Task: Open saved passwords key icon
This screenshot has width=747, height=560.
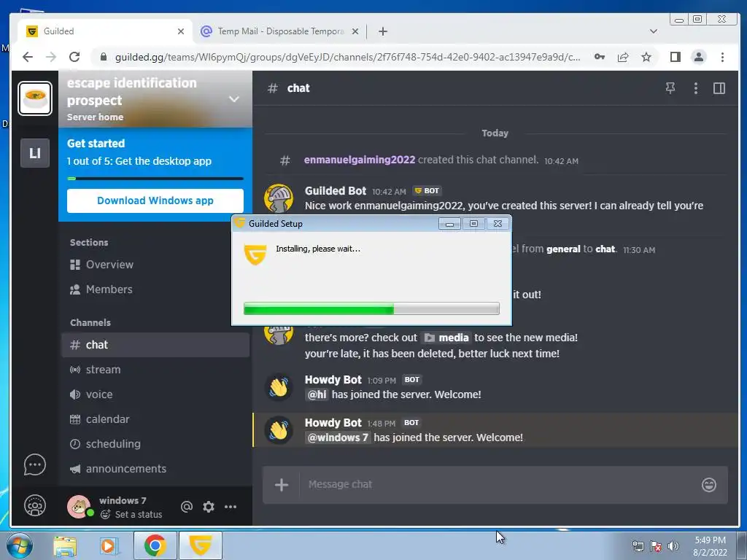Action: tap(600, 57)
